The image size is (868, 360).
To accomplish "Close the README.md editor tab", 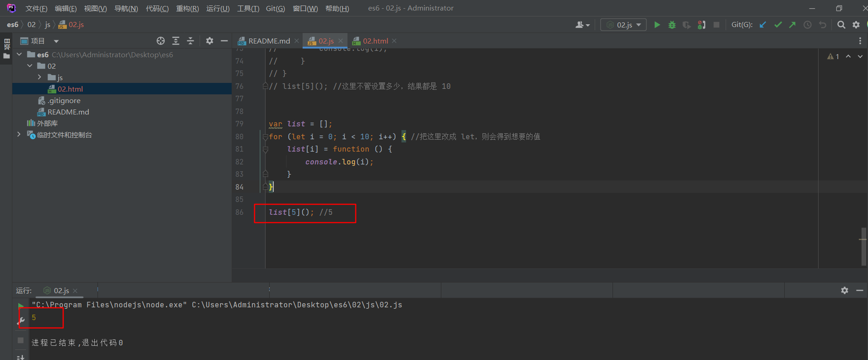I will tap(297, 41).
